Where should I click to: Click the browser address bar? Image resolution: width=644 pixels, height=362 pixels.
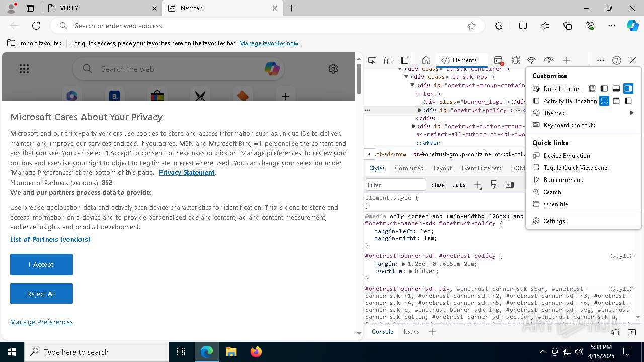pos(267,26)
